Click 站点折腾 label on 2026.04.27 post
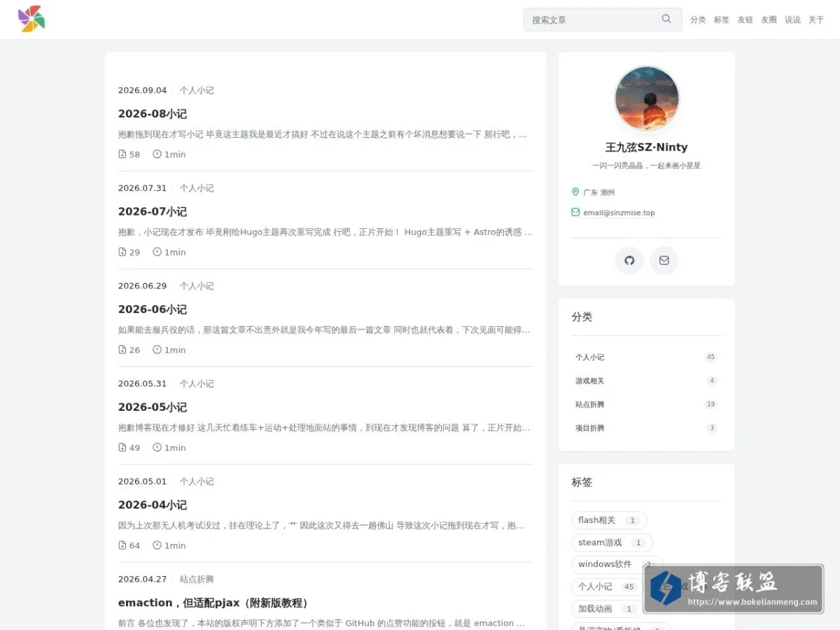This screenshot has height=630, width=840. pyautogui.click(x=197, y=579)
